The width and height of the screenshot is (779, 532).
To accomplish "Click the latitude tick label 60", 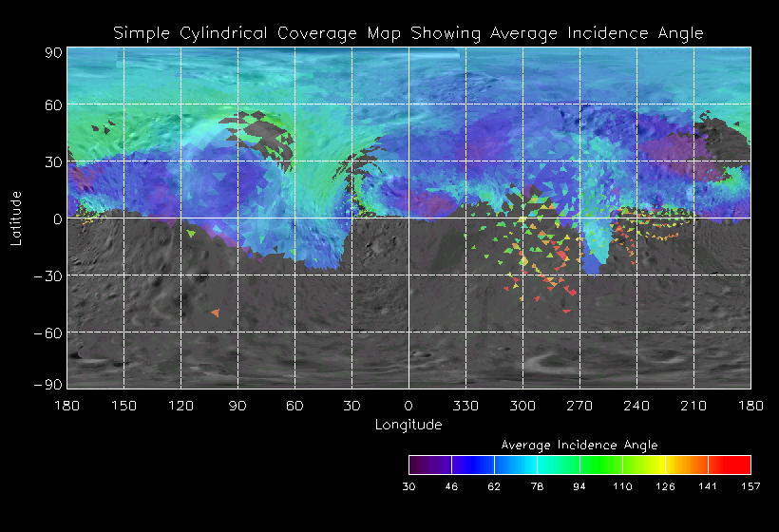I will pyautogui.click(x=53, y=105).
